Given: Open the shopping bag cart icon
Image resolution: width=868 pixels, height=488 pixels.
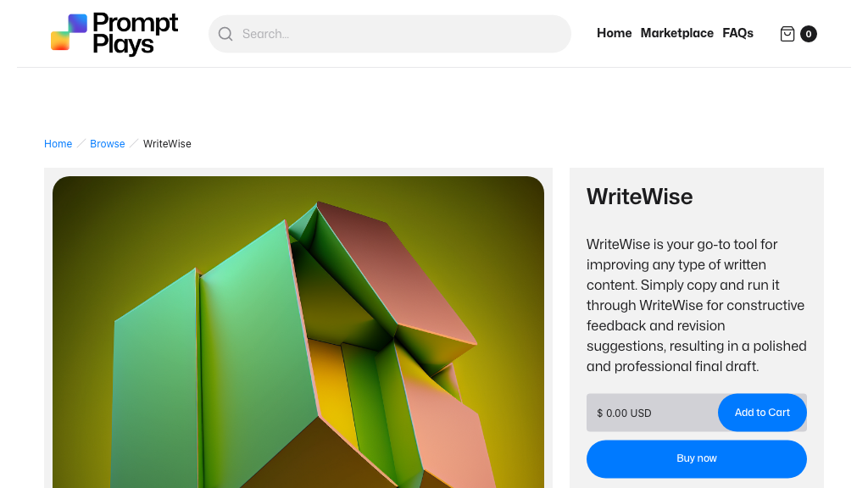Looking at the screenshot, I should click(787, 34).
